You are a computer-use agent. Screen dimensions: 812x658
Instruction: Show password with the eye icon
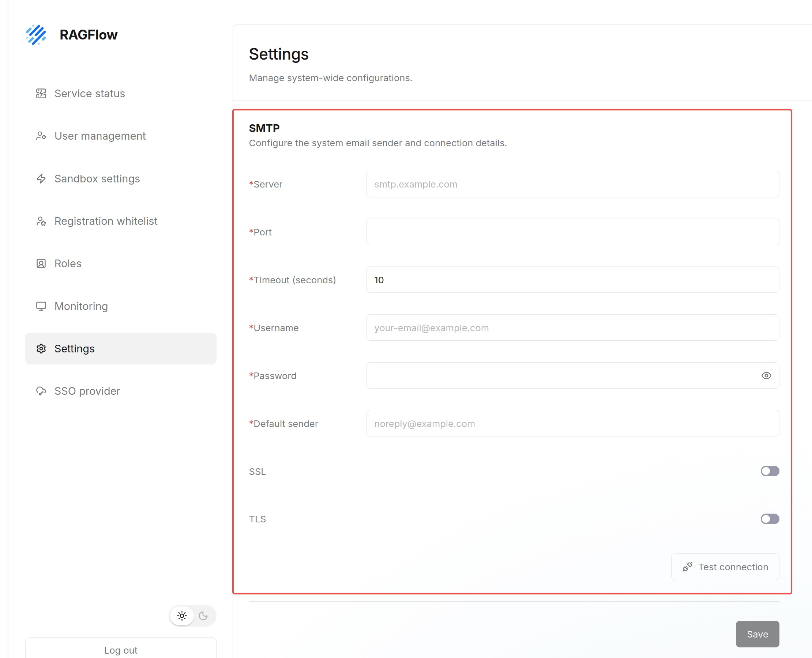[x=766, y=376]
